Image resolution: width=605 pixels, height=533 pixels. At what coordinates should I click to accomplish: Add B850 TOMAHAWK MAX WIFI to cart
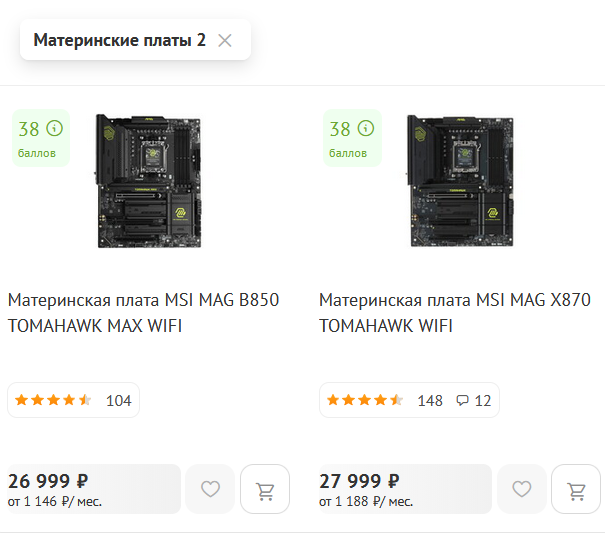click(x=265, y=489)
